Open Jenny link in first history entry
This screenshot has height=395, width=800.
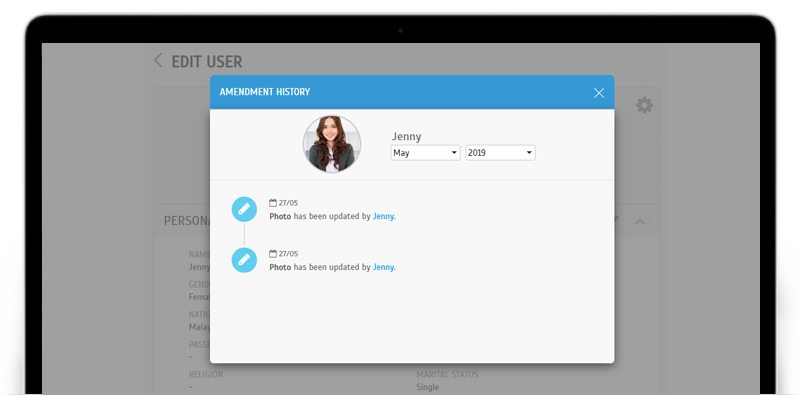[x=383, y=216]
